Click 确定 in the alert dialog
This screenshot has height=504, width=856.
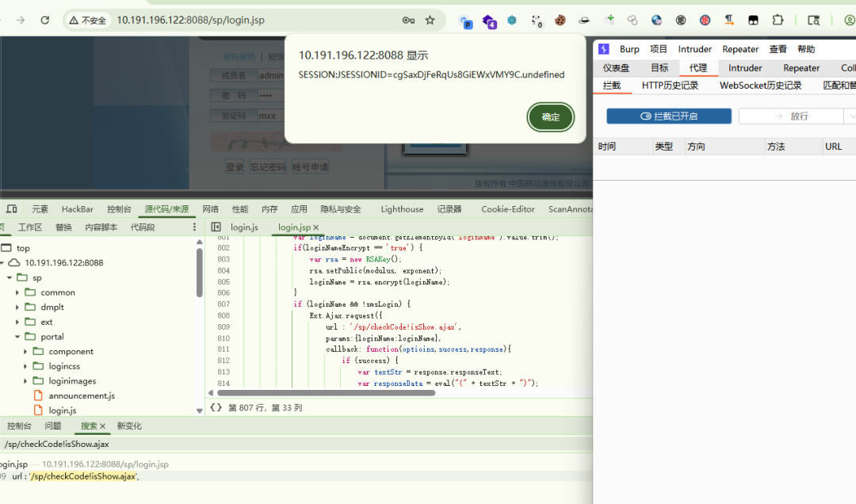550,116
